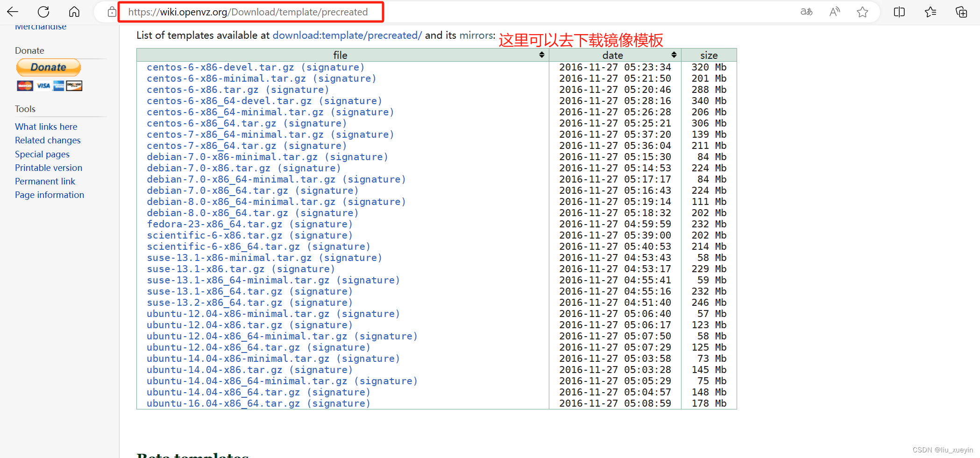Open Printable version link
Viewport: 980px width, 458px height.
[49, 168]
